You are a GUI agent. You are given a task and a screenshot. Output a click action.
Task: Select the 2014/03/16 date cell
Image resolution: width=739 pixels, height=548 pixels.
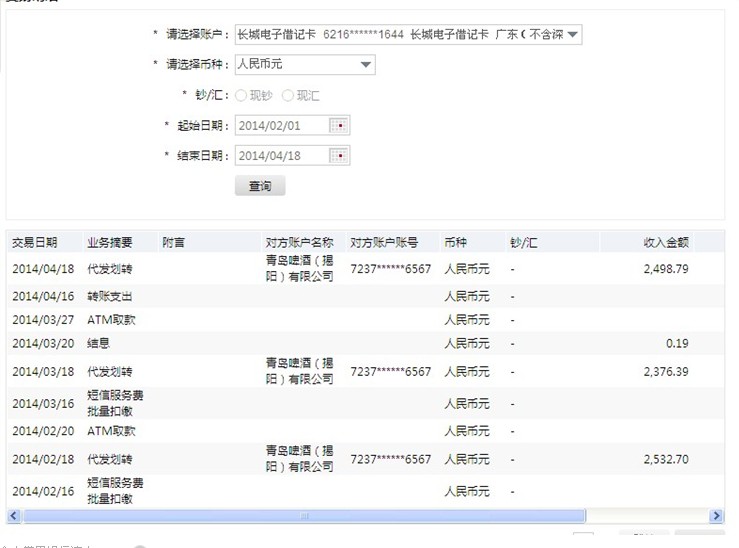[43, 404]
